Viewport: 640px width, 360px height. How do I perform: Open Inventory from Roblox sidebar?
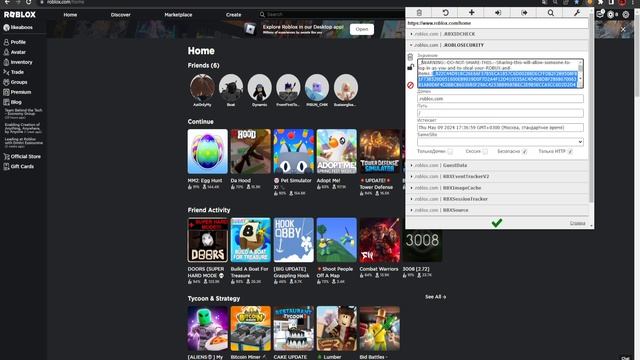18,62
